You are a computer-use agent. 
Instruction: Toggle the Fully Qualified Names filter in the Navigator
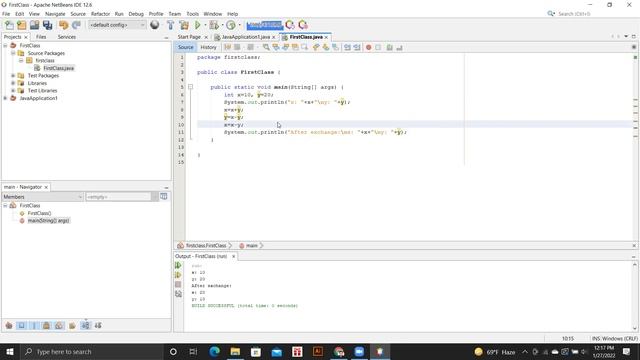72,325
